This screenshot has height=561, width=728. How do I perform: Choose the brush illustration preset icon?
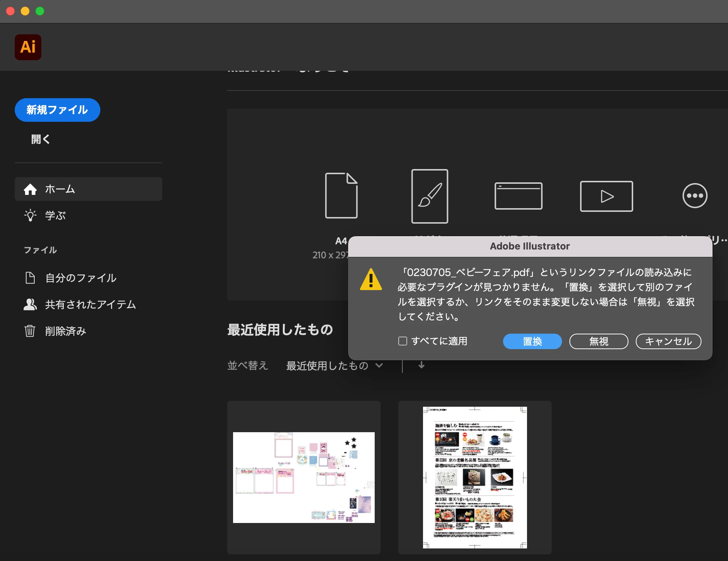430,196
